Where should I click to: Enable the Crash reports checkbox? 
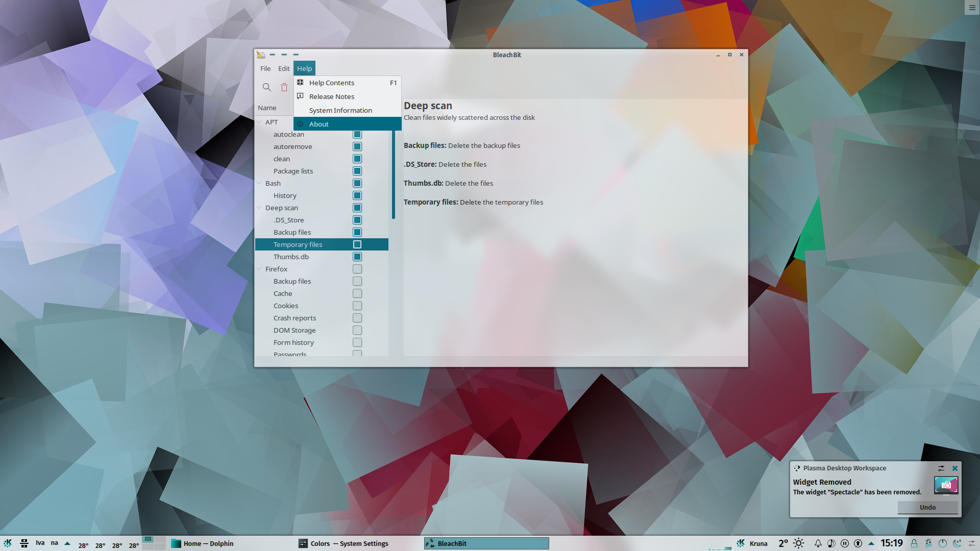357,318
